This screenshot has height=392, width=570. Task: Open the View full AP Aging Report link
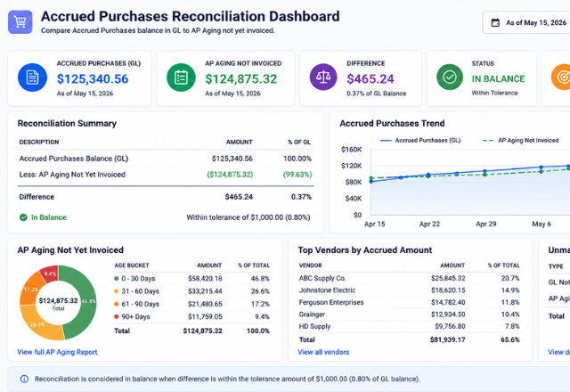pyautogui.click(x=57, y=352)
